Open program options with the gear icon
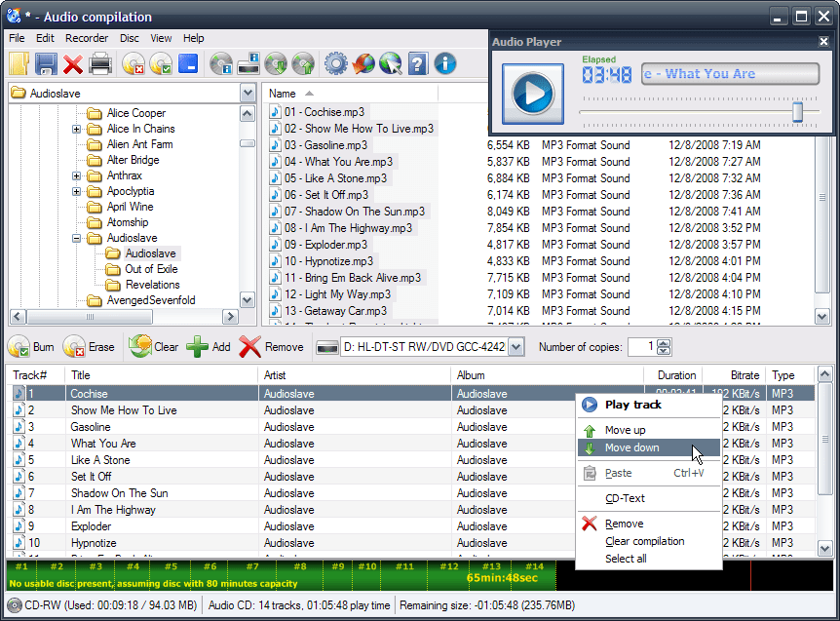 click(x=336, y=62)
